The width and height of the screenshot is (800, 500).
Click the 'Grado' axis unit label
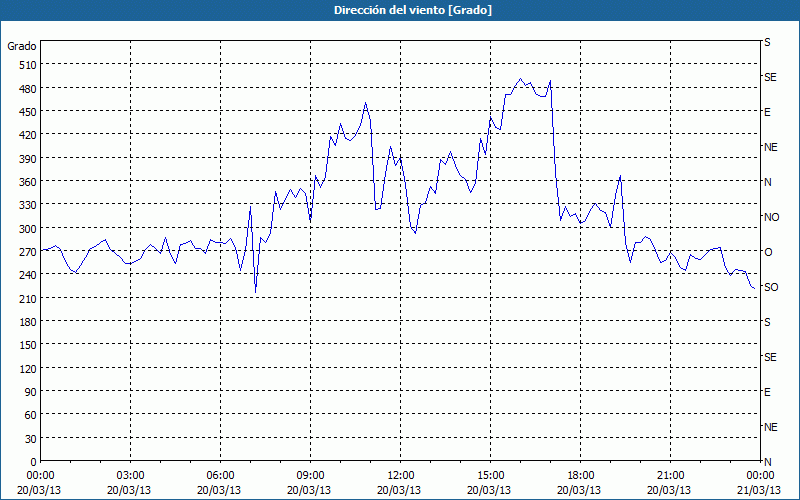point(22,46)
